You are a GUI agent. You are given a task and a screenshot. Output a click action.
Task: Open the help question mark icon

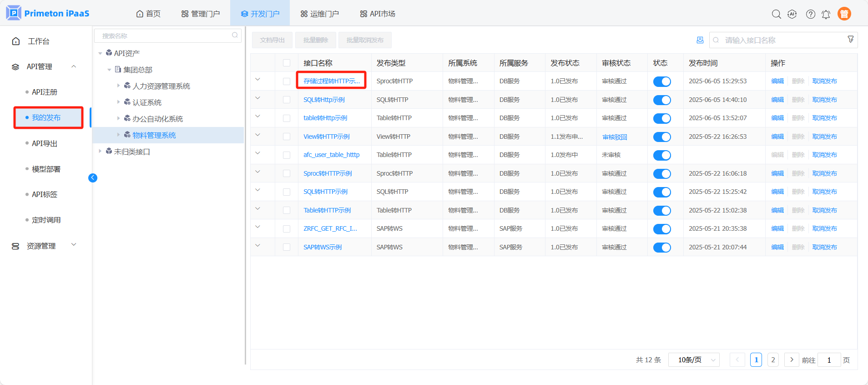point(810,14)
